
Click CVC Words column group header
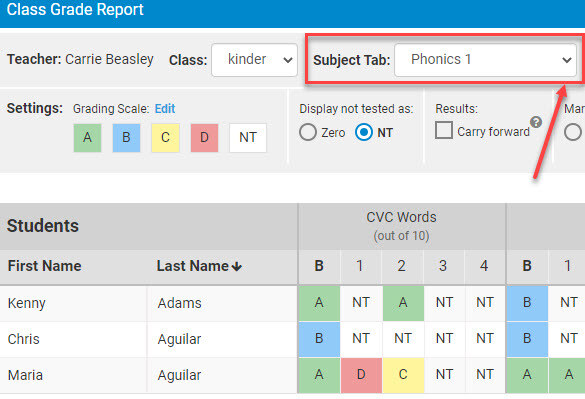[401, 226]
